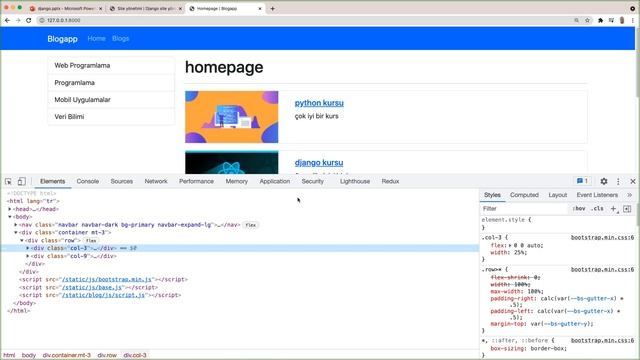Switch to the Sources tab
The width and height of the screenshot is (640, 360).
pyautogui.click(x=122, y=181)
